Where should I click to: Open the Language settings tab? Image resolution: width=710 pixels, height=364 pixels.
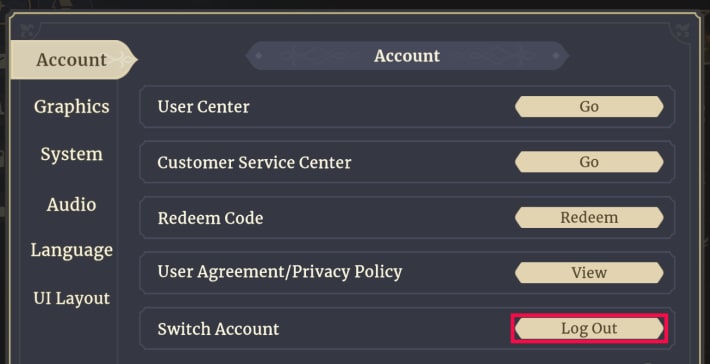[72, 250]
